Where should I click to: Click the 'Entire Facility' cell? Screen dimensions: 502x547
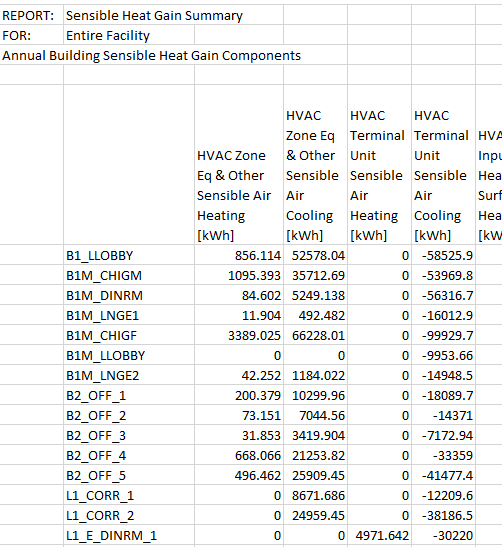tap(129, 36)
